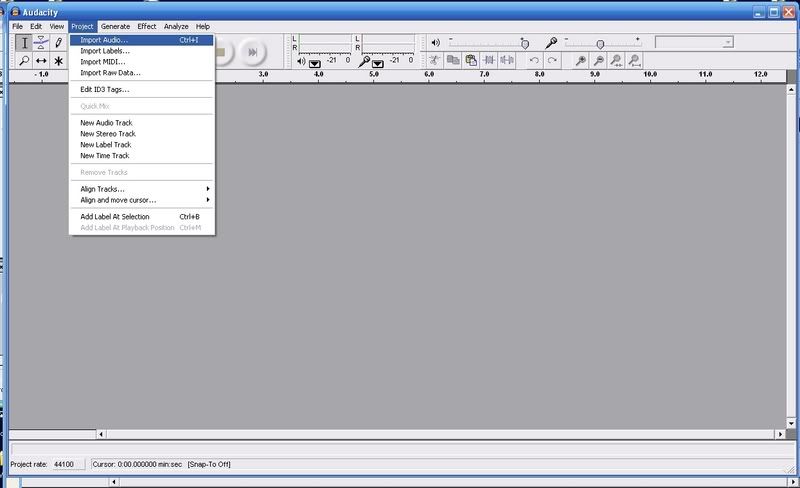Click the Zoom In magnifier icon
800x488 pixels.
coord(581,61)
